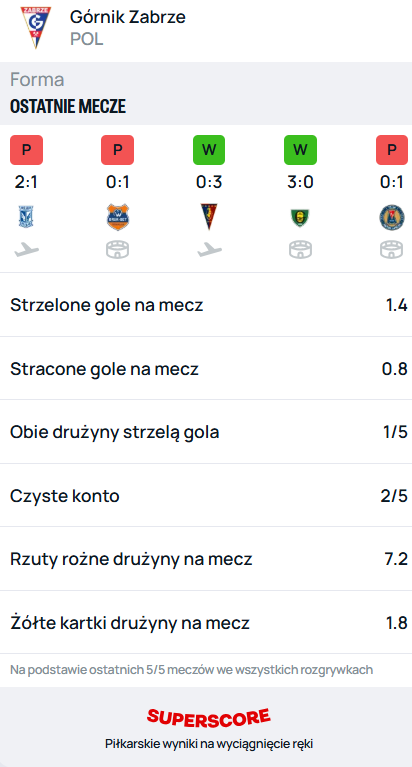Click the stadium icon under the Bruk-Bet crest
This screenshot has height=767, width=412.
click(x=117, y=250)
